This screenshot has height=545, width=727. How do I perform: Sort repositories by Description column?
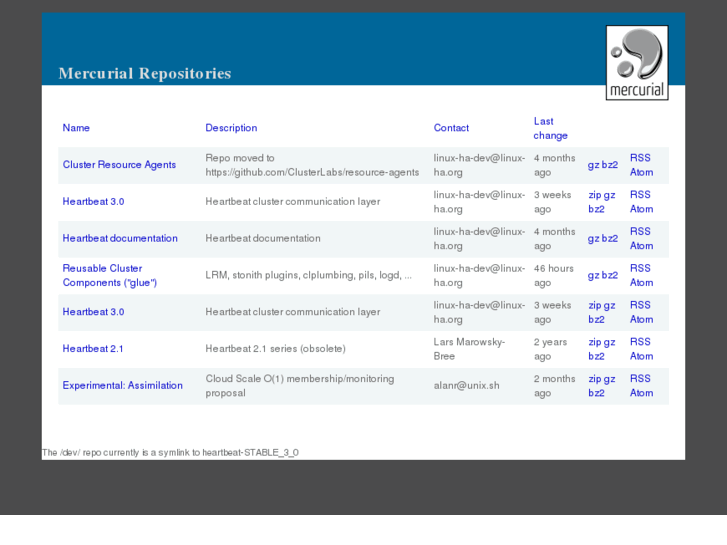point(231,128)
